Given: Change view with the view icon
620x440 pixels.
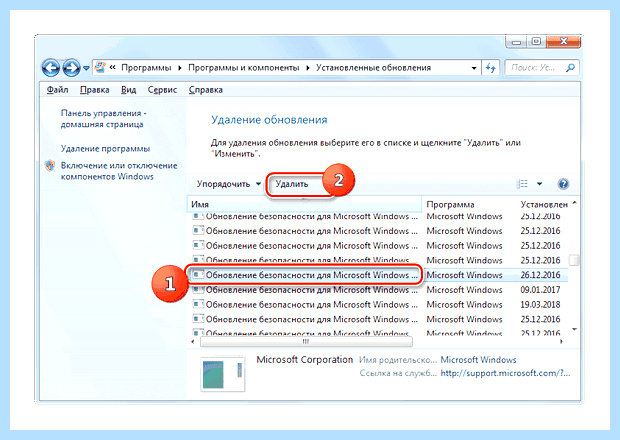Looking at the screenshot, I should click(522, 184).
